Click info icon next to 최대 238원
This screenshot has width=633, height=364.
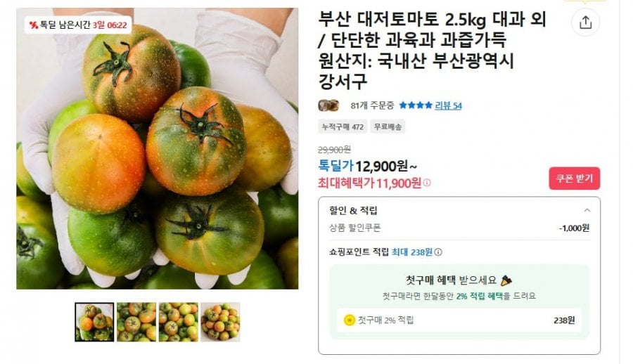[x=438, y=252]
